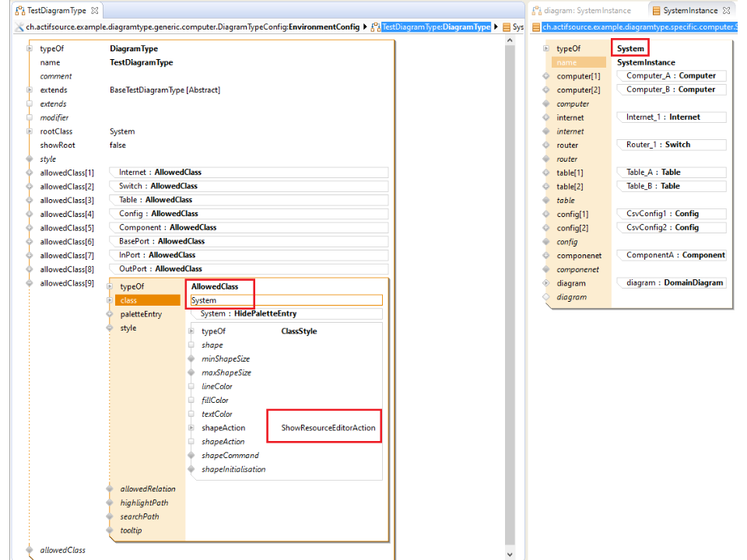This screenshot has width=747, height=560.
Task: Expand typeOf in the SystemInstance editor
Action: coord(546,48)
